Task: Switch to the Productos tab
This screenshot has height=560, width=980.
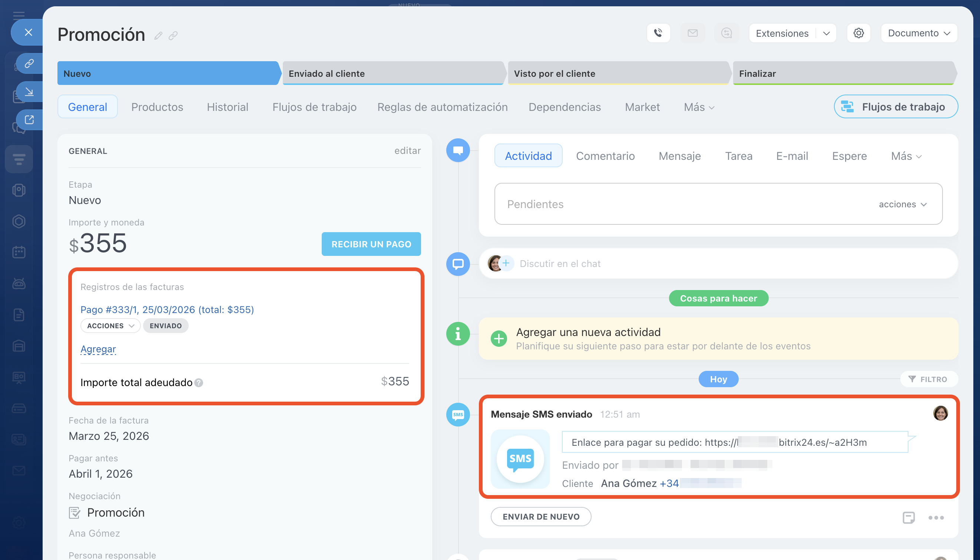Action: (x=157, y=107)
